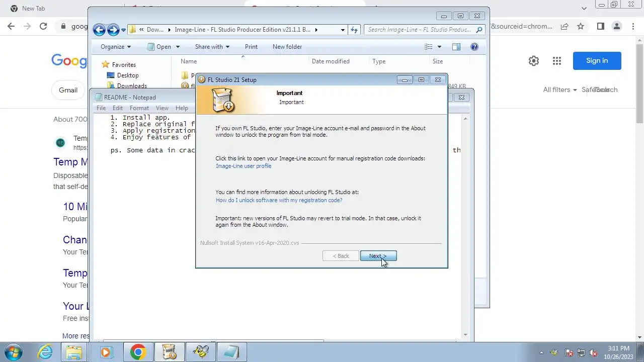This screenshot has height=362, width=644.
Task: Open Windows Explorer taskbar icon
Action: coord(74,352)
